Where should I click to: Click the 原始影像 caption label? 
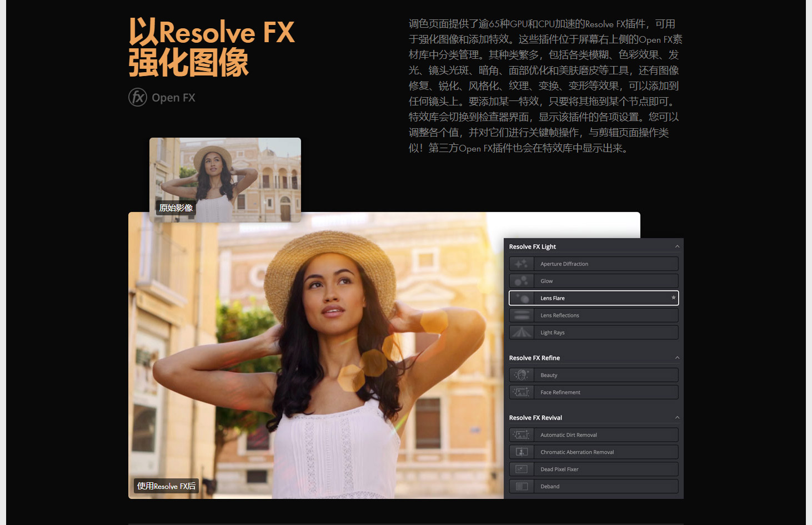click(x=176, y=208)
